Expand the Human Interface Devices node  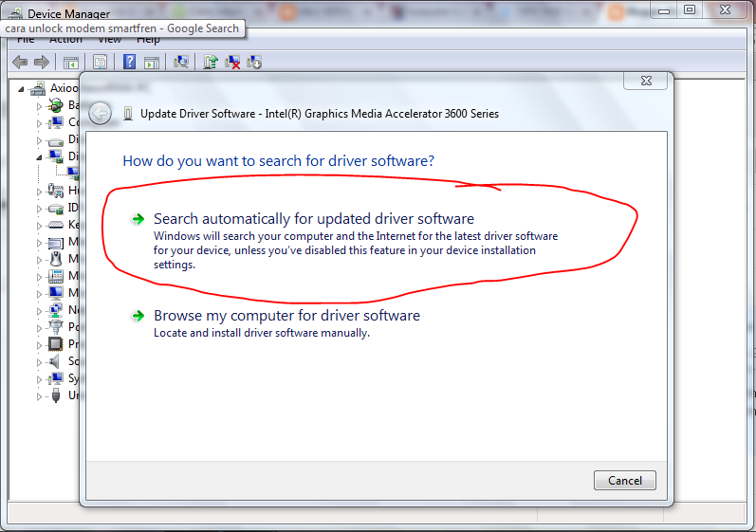(39, 192)
